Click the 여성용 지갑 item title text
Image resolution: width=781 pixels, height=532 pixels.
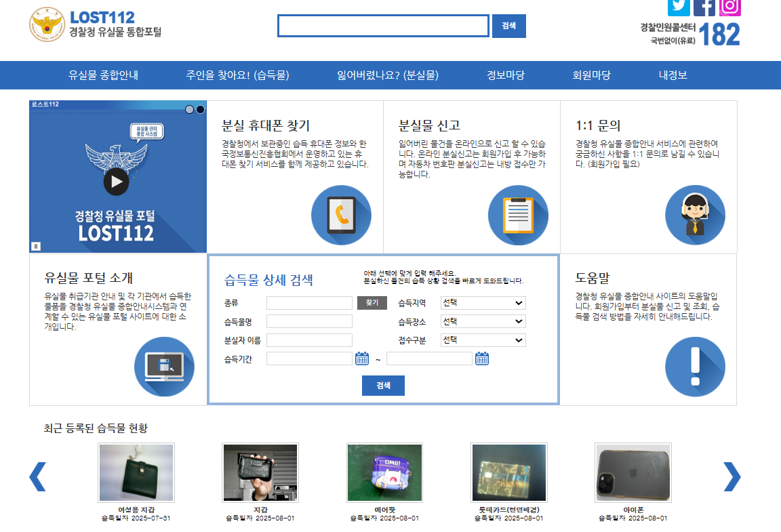tap(136, 510)
